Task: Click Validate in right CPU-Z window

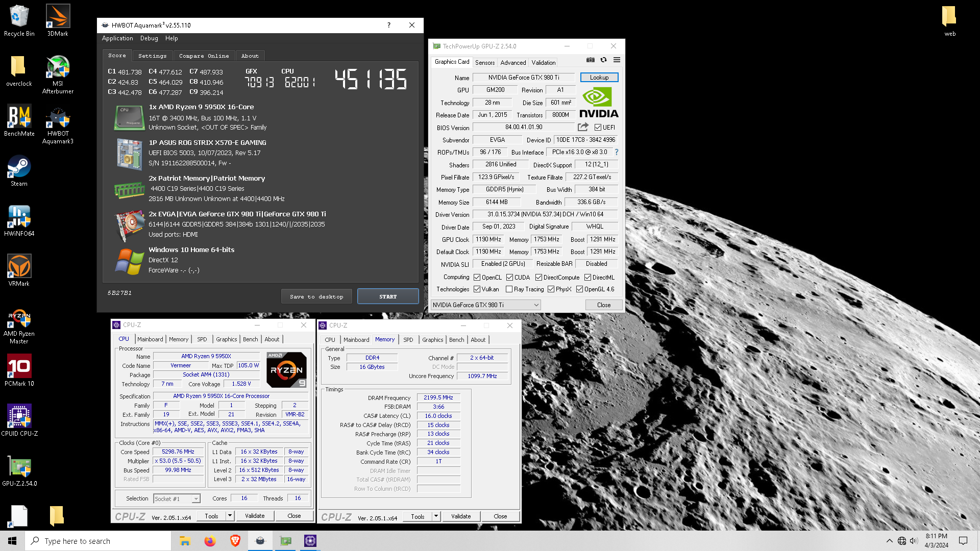Action: pyautogui.click(x=461, y=516)
